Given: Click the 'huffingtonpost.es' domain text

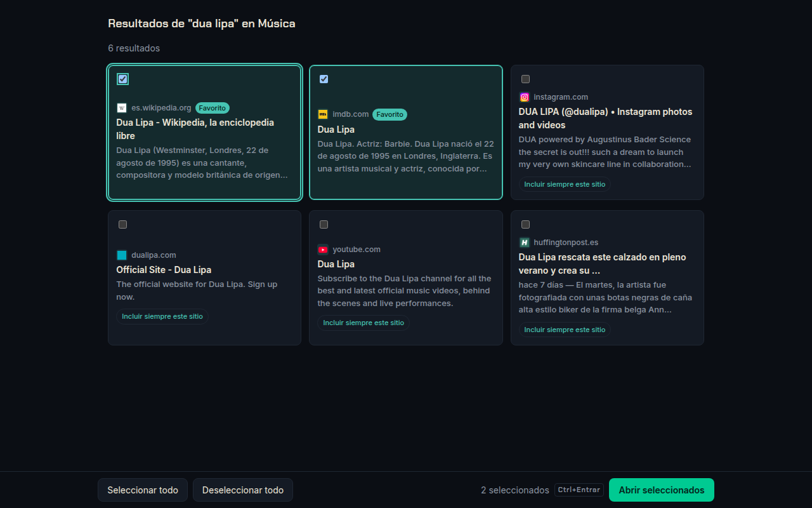Looking at the screenshot, I should [x=566, y=243].
